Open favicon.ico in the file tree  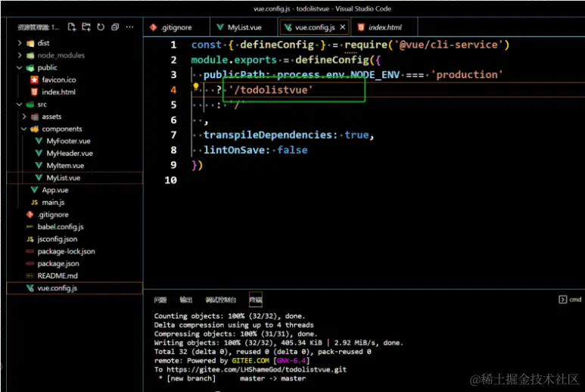[x=58, y=79]
